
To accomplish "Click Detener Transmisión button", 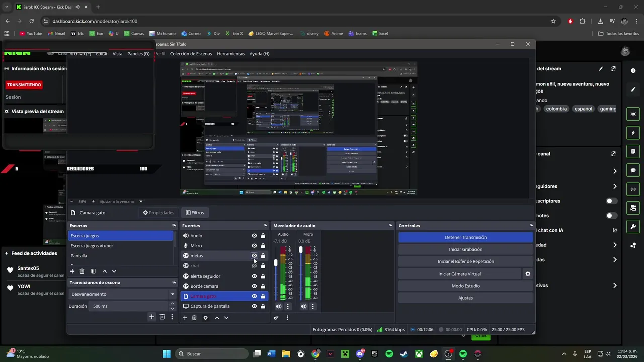I will click(x=465, y=237).
